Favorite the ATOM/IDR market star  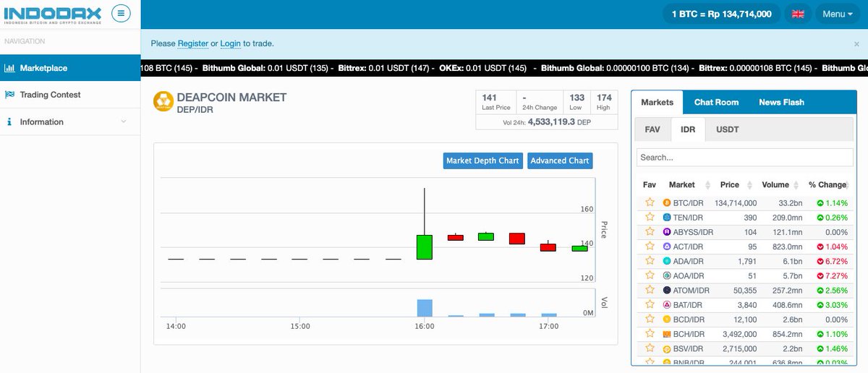click(650, 290)
